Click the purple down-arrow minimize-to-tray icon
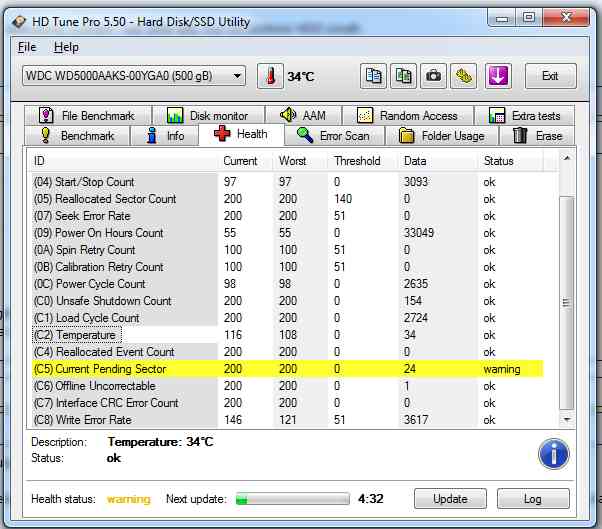602x529 pixels. tap(498, 76)
